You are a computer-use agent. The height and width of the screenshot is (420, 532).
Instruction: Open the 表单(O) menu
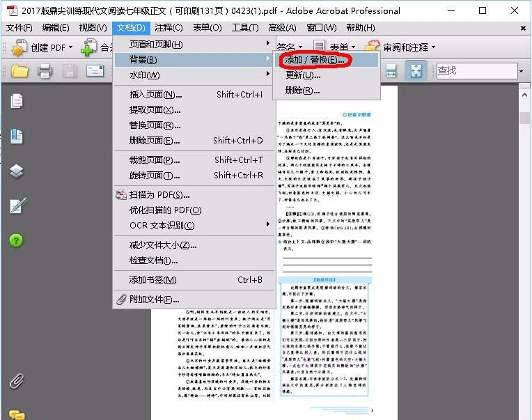click(x=208, y=28)
